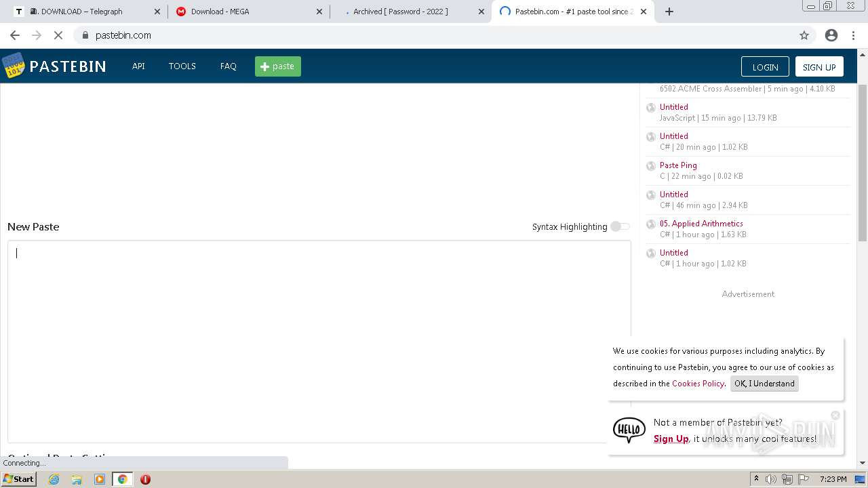Image resolution: width=868 pixels, height=488 pixels.
Task: Switch to Archived [ Password - 2022 ] tab
Action: point(411,12)
